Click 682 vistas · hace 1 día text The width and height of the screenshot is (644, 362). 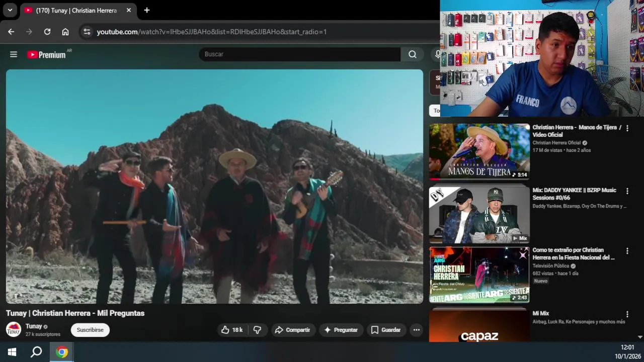[x=555, y=274]
